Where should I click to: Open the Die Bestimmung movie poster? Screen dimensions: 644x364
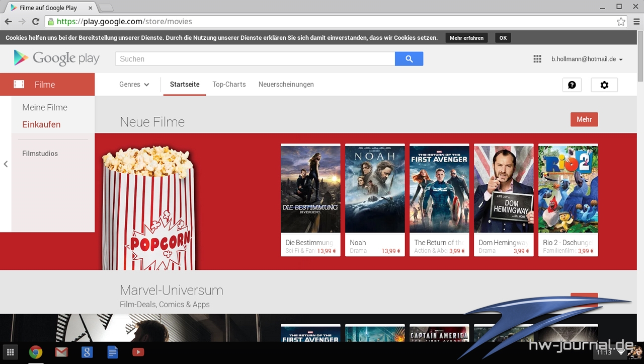[x=310, y=188]
